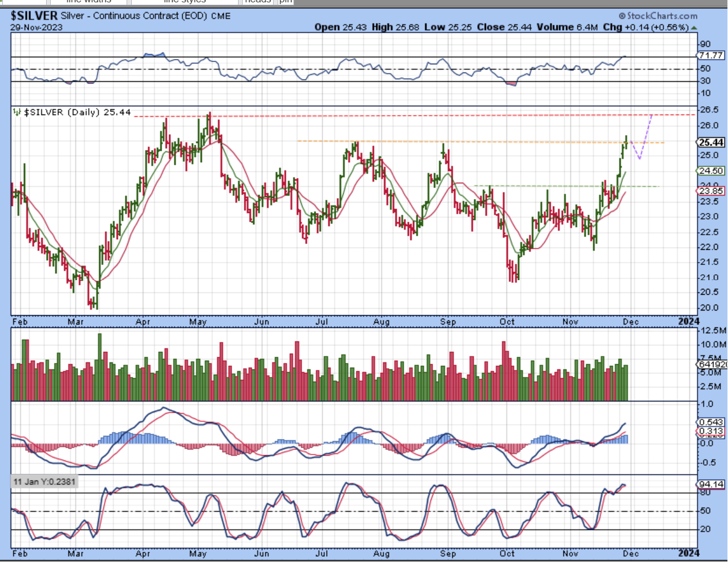The image size is (728, 562).
Task: Click the Jul label on the bottom stochastic date axis
Action: (x=321, y=553)
